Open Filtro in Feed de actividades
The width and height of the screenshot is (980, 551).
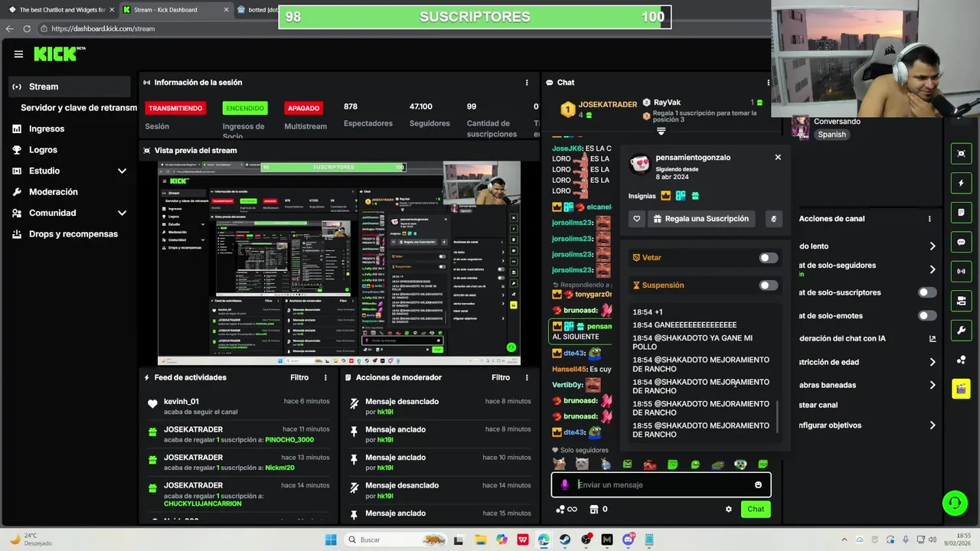[x=299, y=377]
